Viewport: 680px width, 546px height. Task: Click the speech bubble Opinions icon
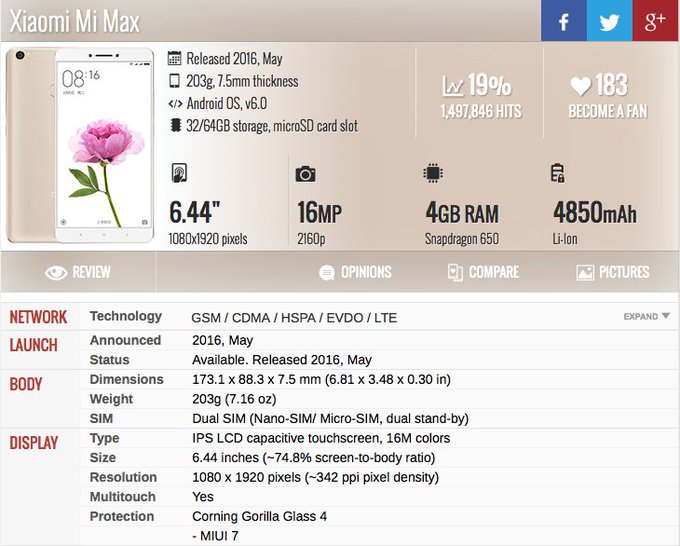tap(327, 273)
